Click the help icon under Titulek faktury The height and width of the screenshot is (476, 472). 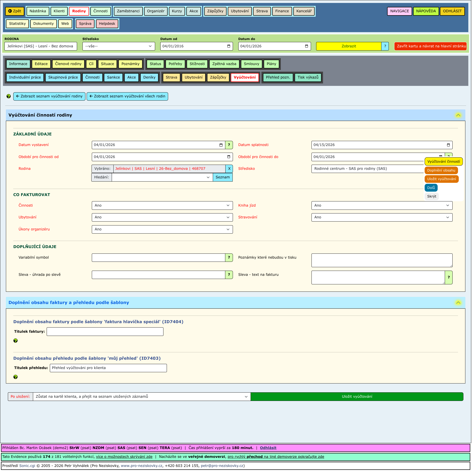tap(16, 341)
